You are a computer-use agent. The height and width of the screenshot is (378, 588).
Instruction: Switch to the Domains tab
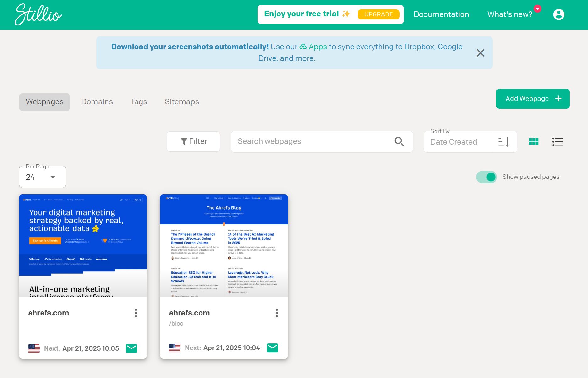(97, 102)
